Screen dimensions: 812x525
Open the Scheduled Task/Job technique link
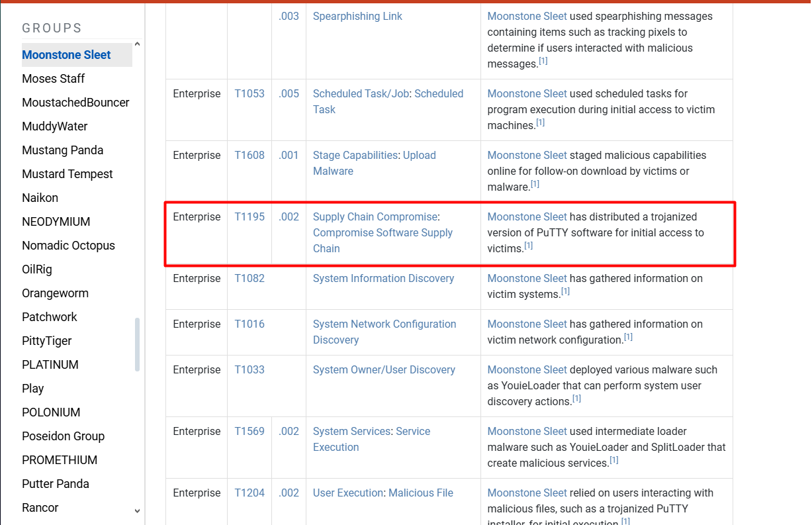pyautogui.click(x=361, y=94)
